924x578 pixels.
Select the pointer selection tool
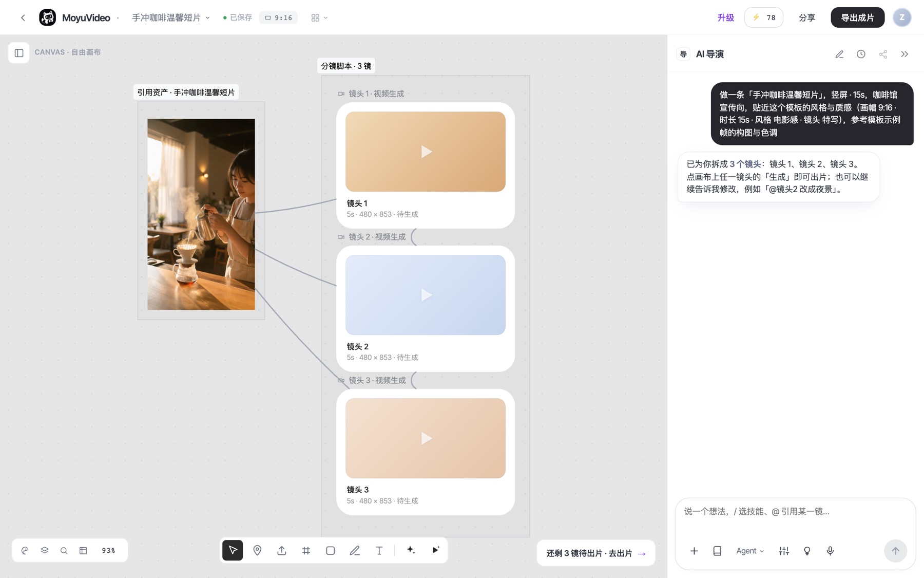[233, 550]
